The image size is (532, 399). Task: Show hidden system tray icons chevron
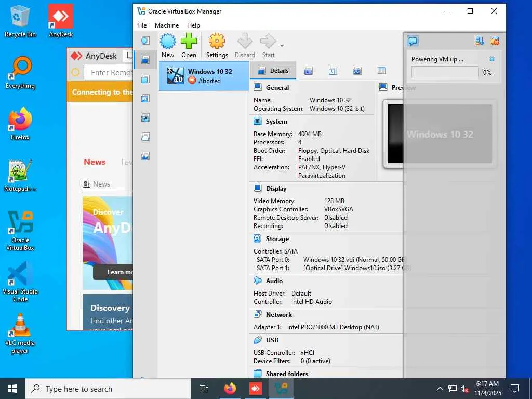[440, 389]
